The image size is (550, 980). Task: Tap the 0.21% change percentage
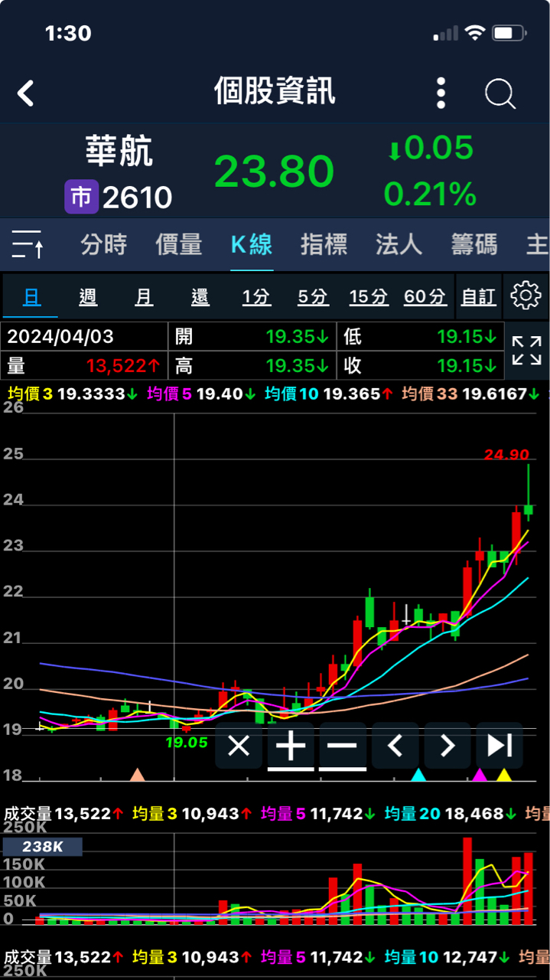tap(430, 194)
